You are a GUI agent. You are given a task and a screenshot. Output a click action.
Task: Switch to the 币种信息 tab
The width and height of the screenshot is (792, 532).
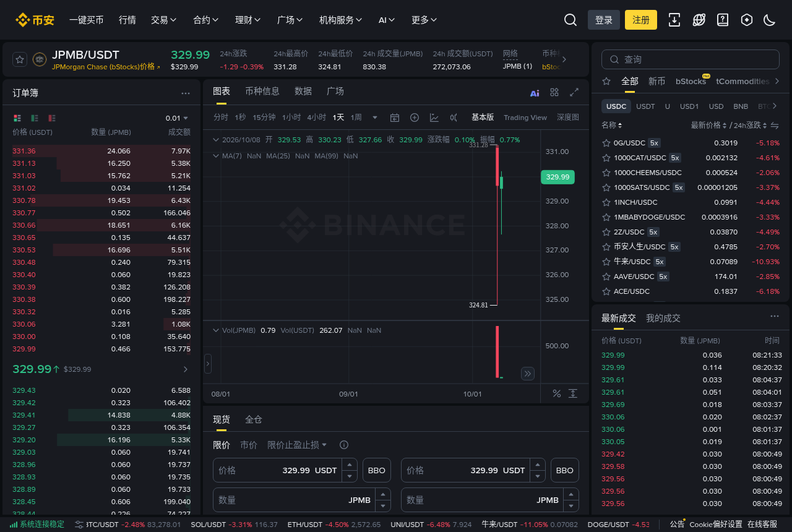tap(262, 91)
